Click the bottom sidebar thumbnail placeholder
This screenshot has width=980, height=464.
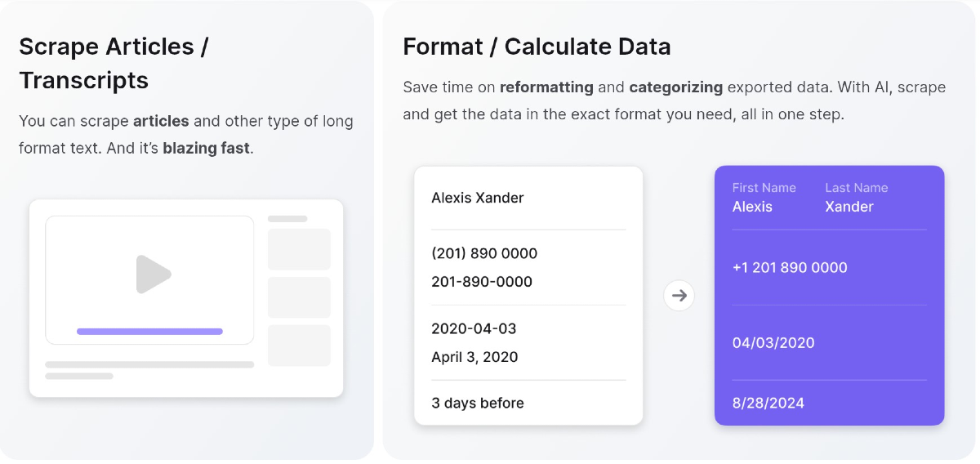299,346
